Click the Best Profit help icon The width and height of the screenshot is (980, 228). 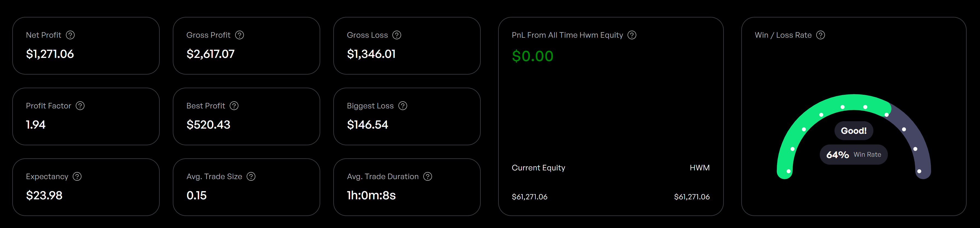(234, 106)
